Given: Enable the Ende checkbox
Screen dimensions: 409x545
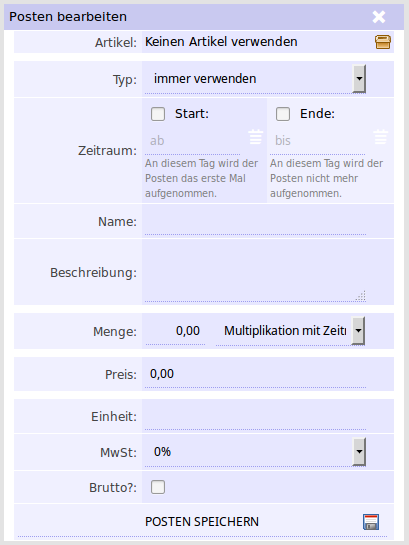Looking at the screenshot, I should coord(283,114).
